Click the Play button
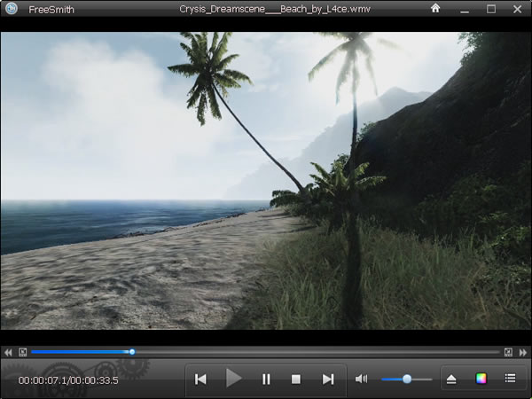The image size is (532, 399). (233, 379)
